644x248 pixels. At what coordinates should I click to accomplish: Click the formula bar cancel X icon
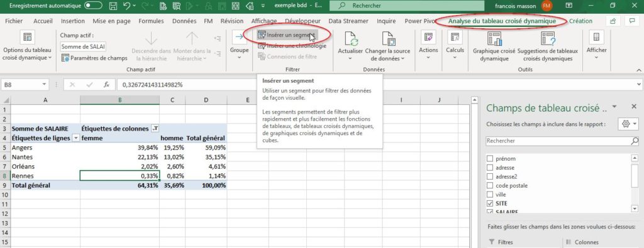point(73,84)
